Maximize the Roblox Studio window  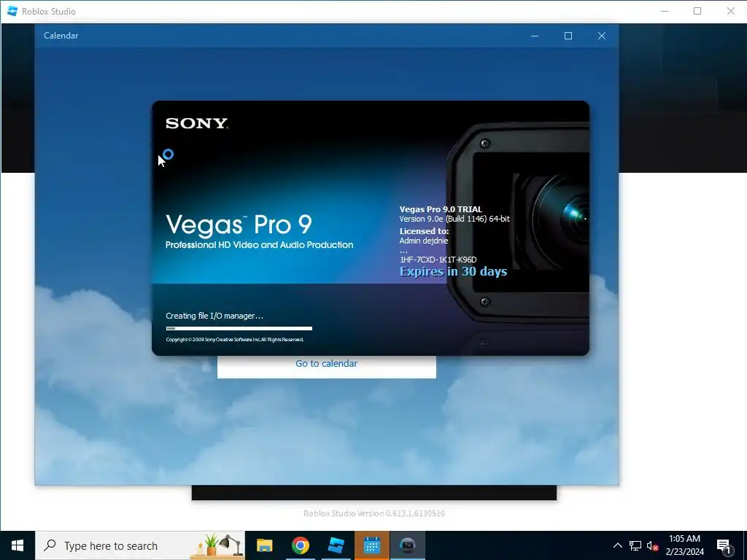coord(697,11)
